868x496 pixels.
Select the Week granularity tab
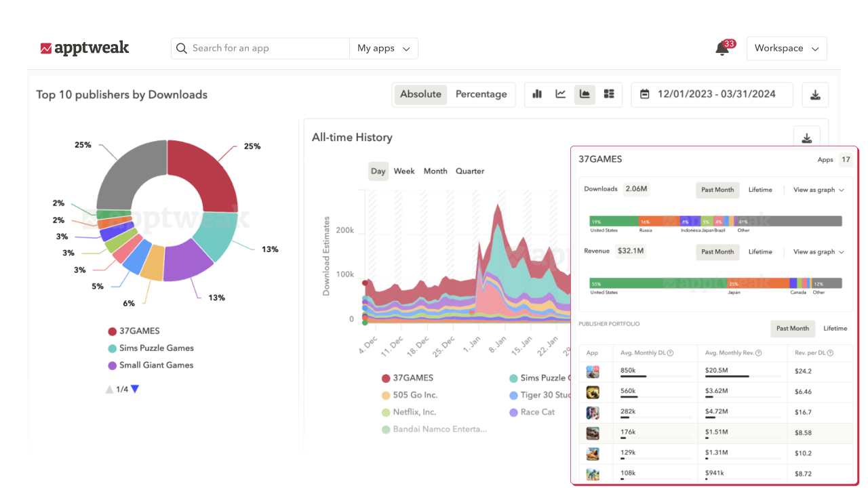coord(404,171)
